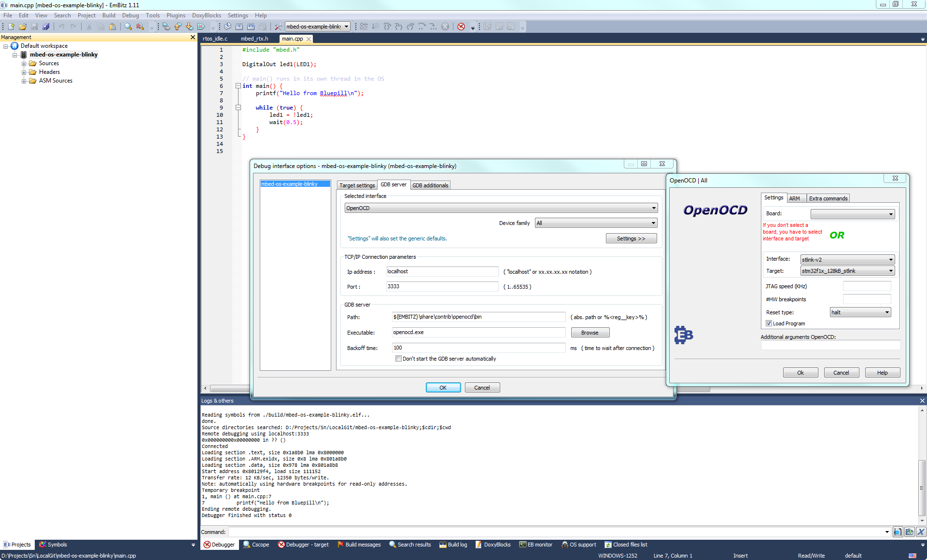Click the Save file toolbar icon
927x560 pixels.
34,27
